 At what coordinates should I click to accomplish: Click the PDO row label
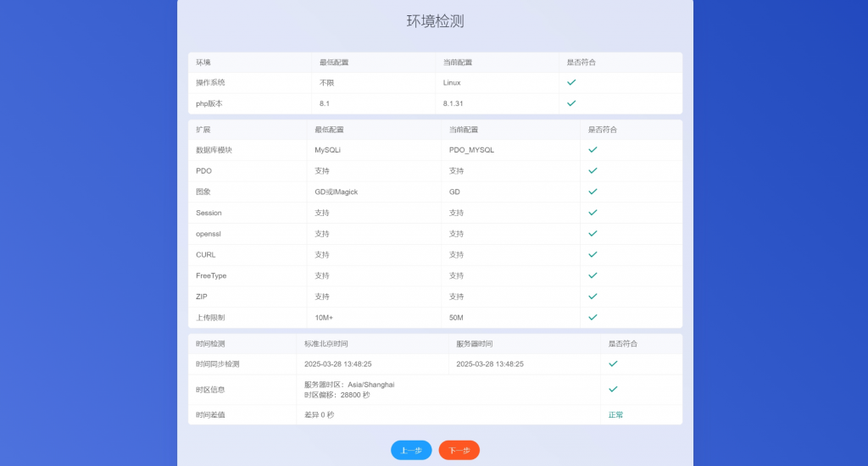coord(203,171)
